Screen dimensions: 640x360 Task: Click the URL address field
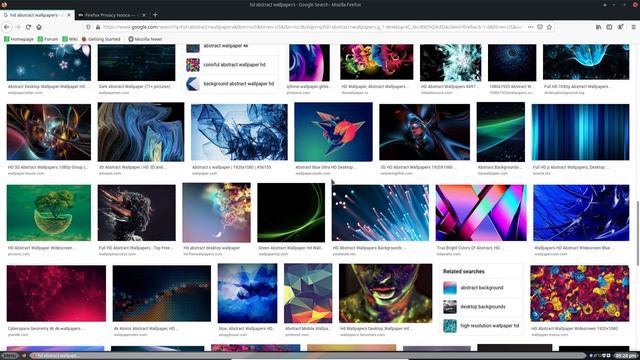[312, 27]
